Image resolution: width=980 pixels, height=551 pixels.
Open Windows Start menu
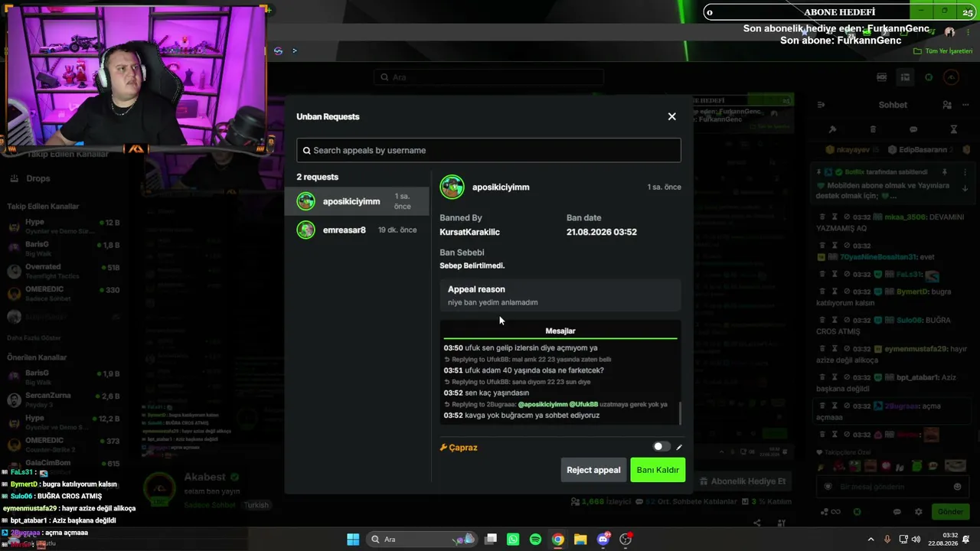coord(353,540)
